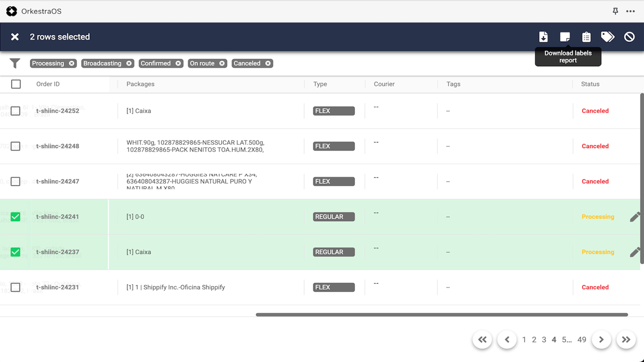Check the box for order t-shiinc-24231
644x362 pixels.
coord(15,287)
